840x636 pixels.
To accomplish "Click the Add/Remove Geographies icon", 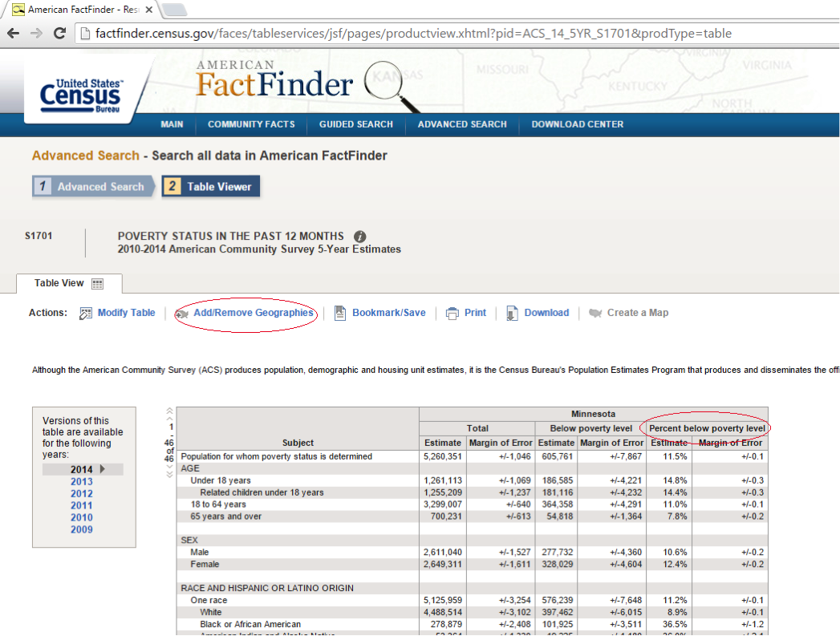I will (182, 314).
